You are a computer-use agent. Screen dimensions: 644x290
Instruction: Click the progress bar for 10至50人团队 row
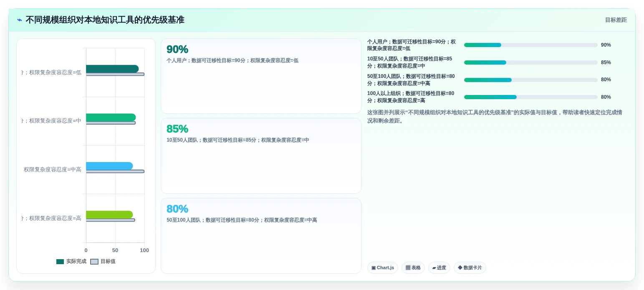tap(531, 62)
